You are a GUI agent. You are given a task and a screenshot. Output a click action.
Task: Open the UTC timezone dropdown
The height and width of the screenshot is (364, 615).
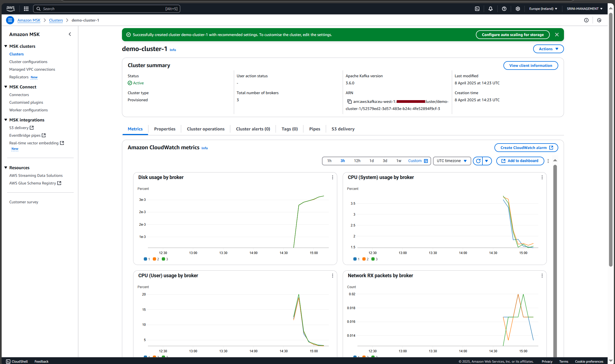(452, 161)
